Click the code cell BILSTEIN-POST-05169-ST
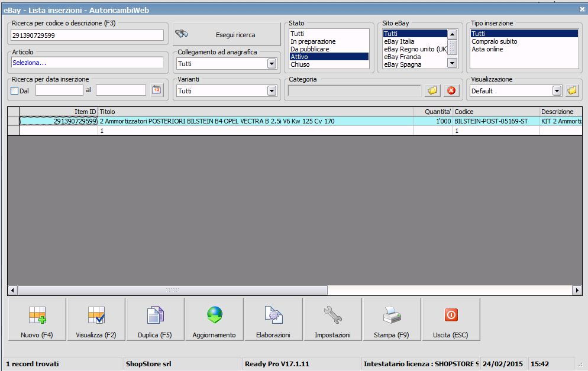The image size is (588, 371). [x=496, y=121]
